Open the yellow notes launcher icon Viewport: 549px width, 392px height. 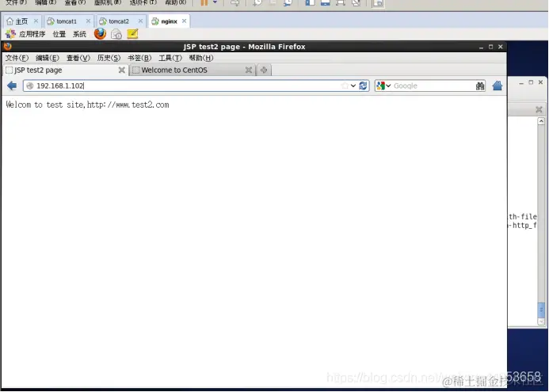[x=132, y=34]
